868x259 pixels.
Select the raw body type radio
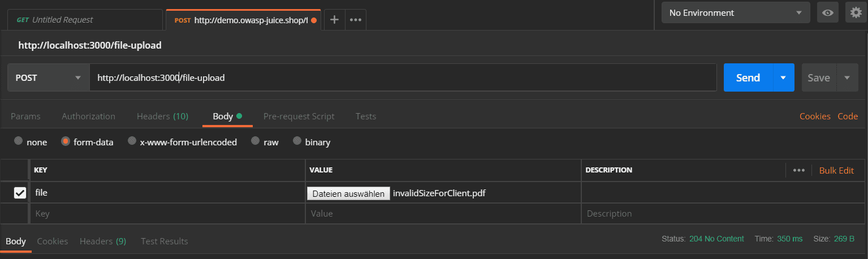click(x=256, y=141)
